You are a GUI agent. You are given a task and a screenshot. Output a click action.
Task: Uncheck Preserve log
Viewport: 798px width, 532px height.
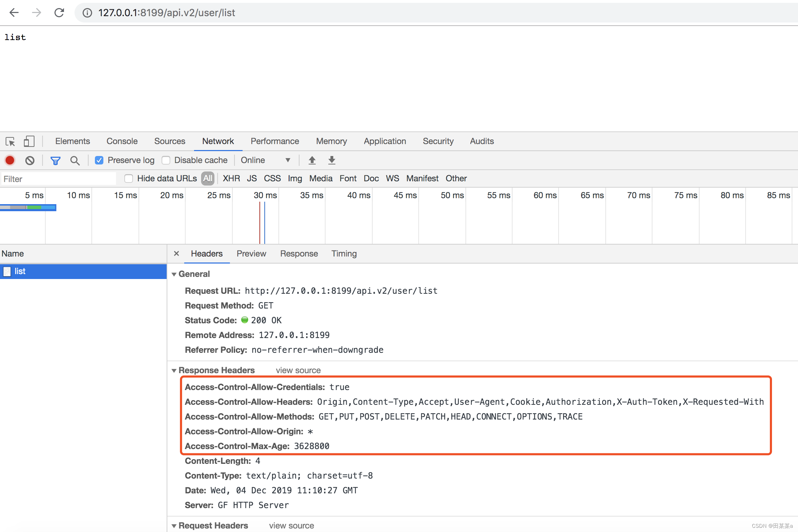[99, 160]
